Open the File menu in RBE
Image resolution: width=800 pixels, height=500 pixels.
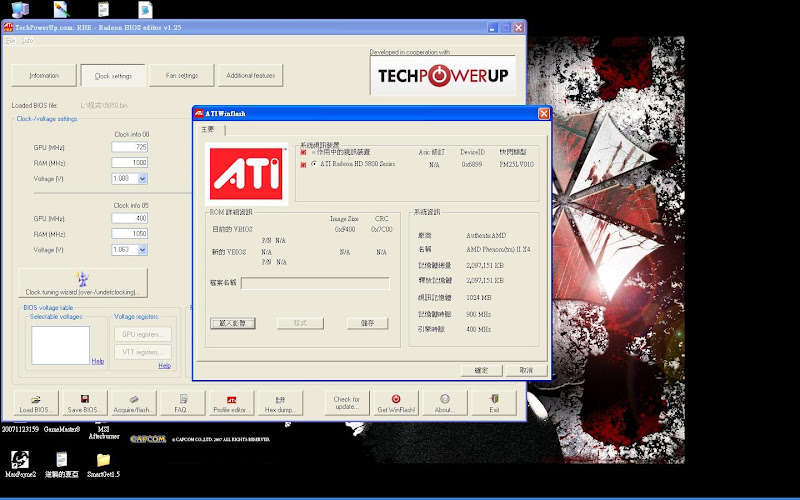pos(10,40)
